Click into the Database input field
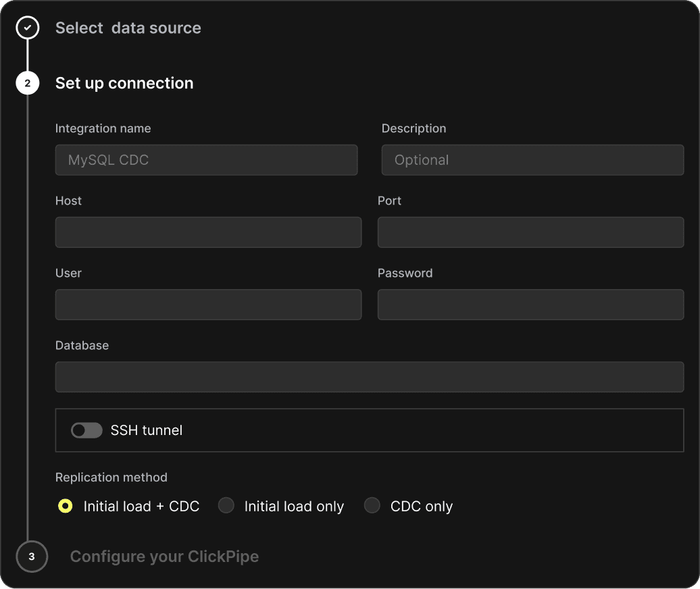Viewport: 700px width, 589px height. coord(370,377)
